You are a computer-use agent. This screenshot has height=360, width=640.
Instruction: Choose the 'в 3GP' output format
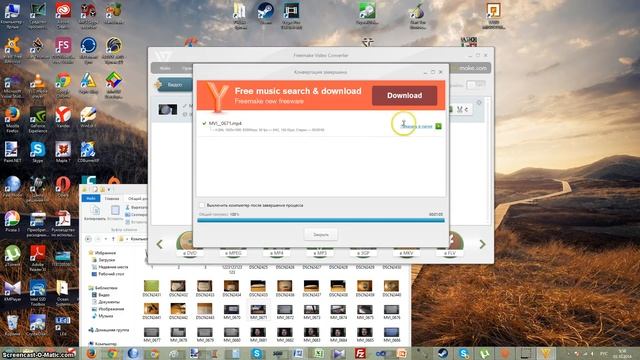[363, 253]
